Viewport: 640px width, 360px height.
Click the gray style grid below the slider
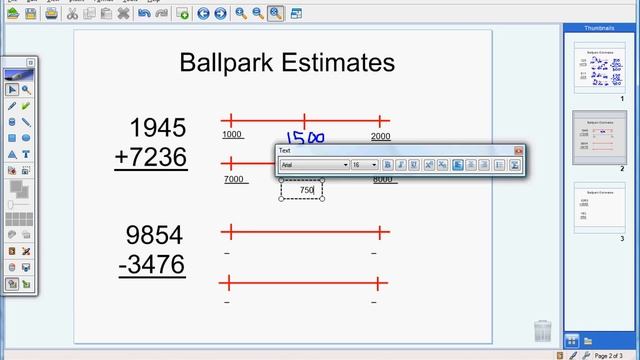pos(19,219)
